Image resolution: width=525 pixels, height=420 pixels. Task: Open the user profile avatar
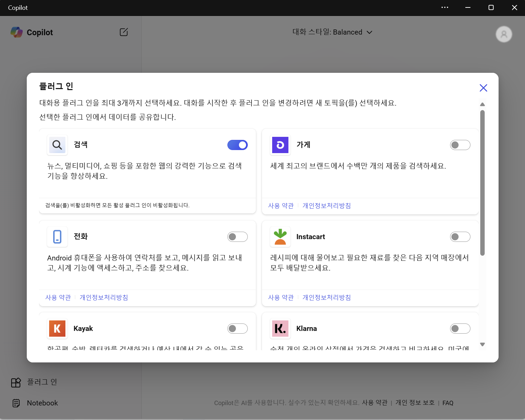(x=504, y=34)
